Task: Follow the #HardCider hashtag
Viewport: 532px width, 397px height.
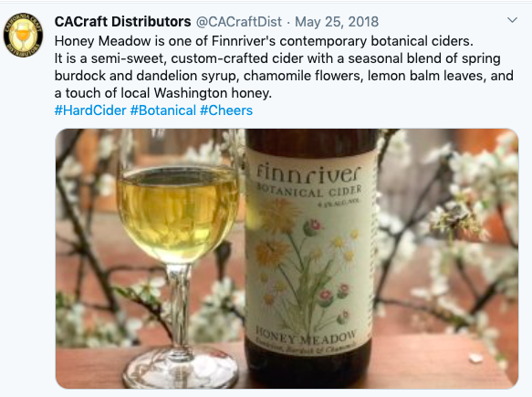Action: (90, 110)
